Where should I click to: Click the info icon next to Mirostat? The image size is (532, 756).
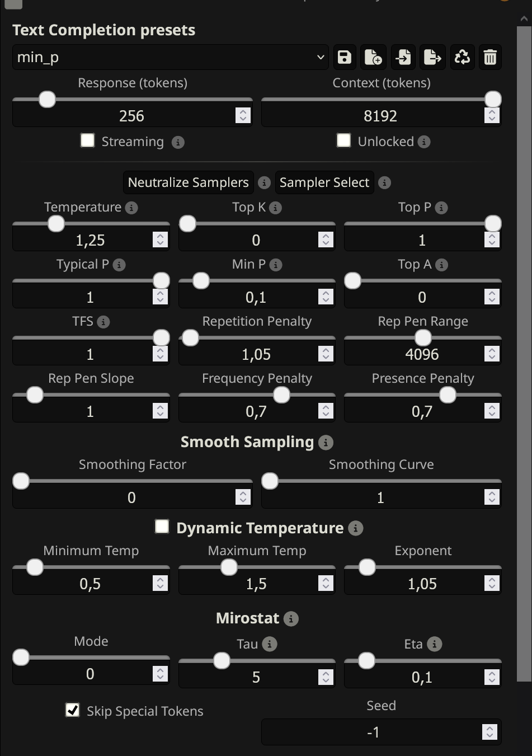click(x=291, y=619)
